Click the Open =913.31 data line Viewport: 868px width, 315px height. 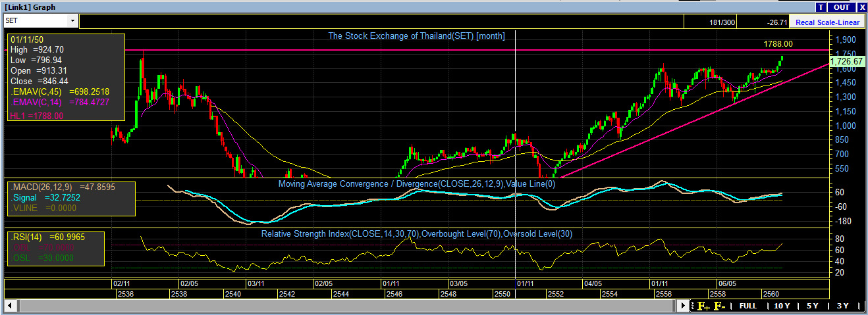tap(39, 70)
